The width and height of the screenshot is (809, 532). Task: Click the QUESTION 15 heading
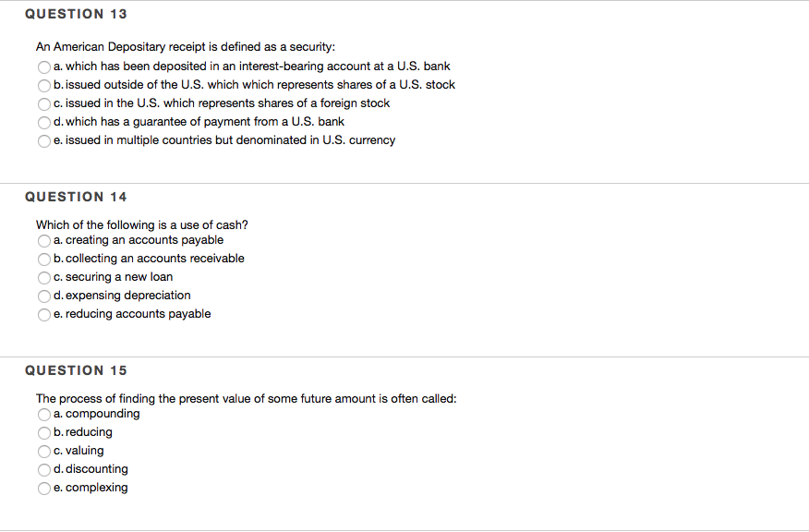click(76, 369)
